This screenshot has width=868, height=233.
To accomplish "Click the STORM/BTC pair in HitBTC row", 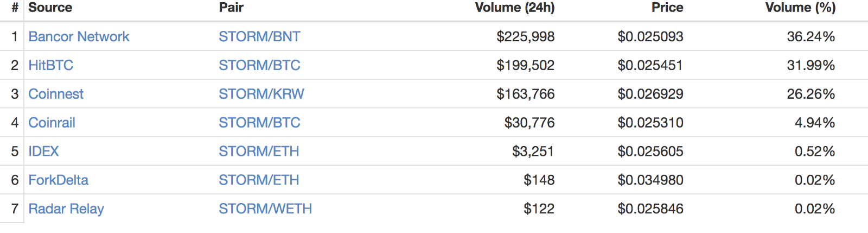I will (259, 65).
